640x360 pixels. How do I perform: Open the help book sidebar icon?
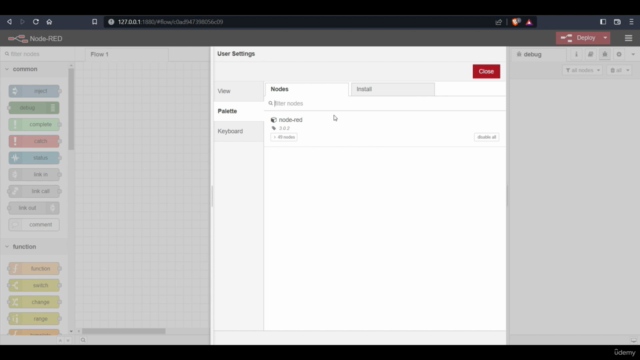click(590, 54)
